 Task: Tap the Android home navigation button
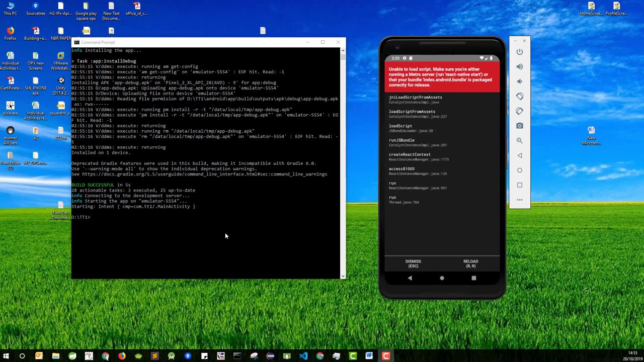tap(442, 278)
